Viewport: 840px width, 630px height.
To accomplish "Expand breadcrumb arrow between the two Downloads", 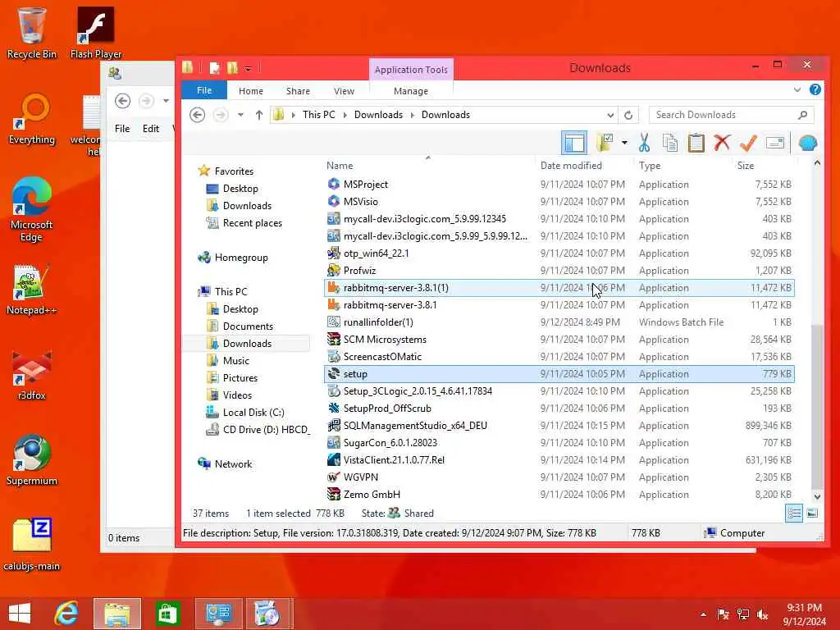I will point(412,115).
